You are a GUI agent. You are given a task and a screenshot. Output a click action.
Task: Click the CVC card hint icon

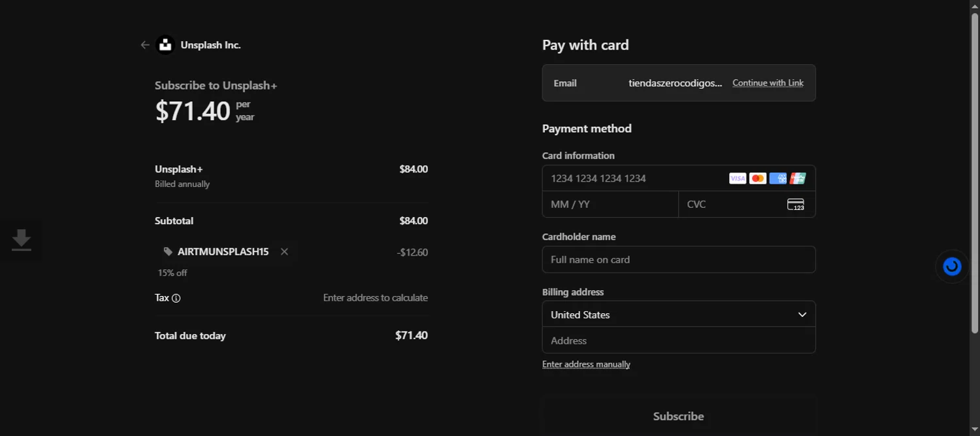click(796, 205)
